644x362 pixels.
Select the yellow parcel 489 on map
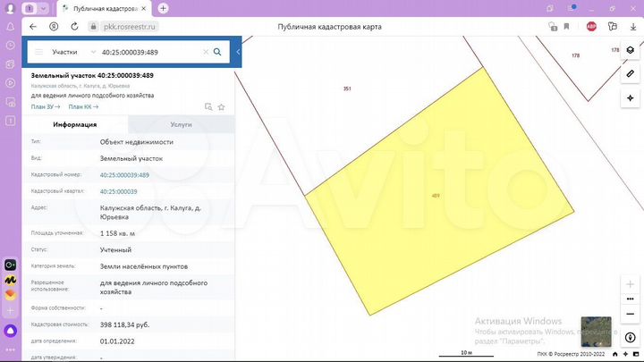pos(439,191)
